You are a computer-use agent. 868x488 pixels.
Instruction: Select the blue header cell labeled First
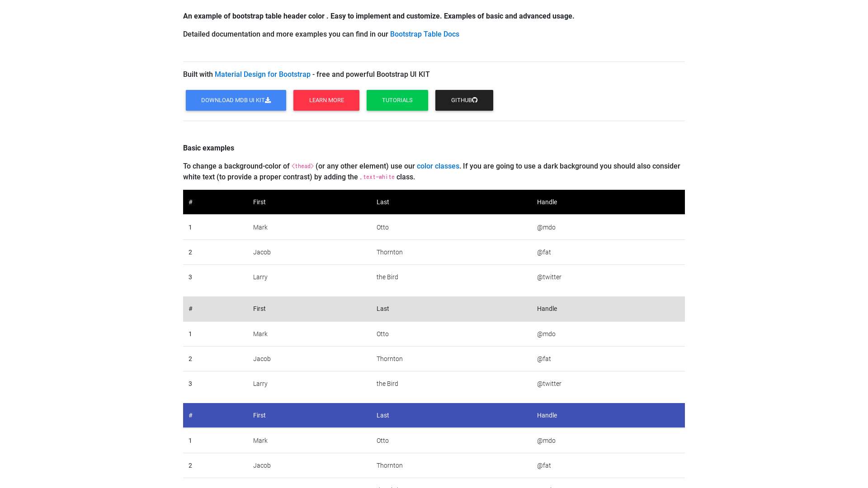point(259,415)
